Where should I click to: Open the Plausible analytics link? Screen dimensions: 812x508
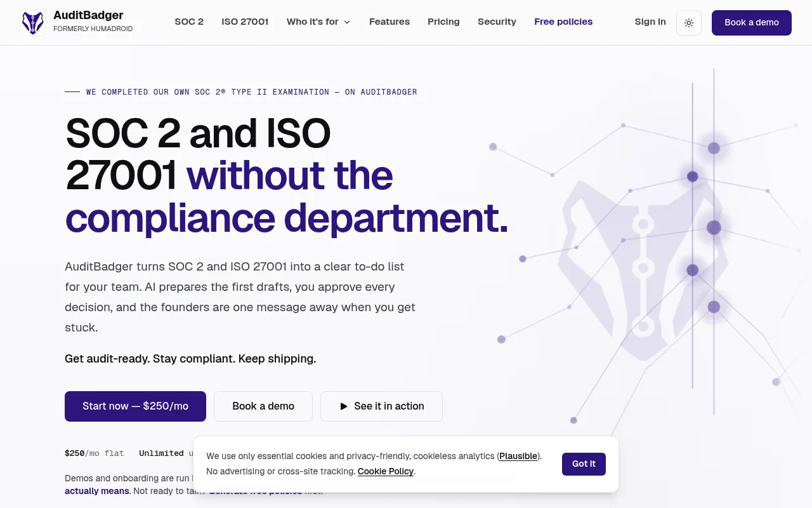point(518,456)
